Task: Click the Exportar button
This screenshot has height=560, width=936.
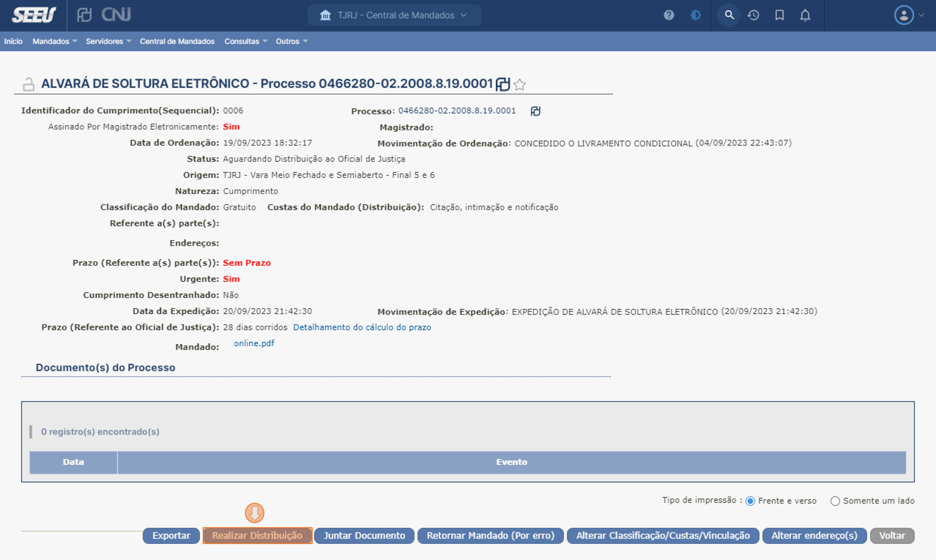Action: pyautogui.click(x=171, y=536)
